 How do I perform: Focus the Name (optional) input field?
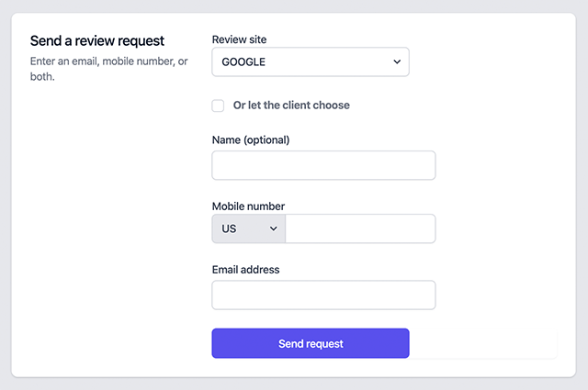(323, 166)
